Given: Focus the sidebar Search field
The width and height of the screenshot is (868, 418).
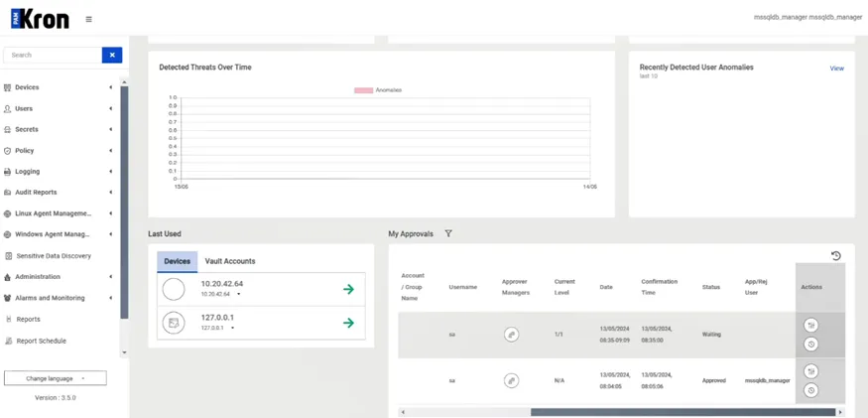Looking at the screenshot, I should [x=53, y=55].
